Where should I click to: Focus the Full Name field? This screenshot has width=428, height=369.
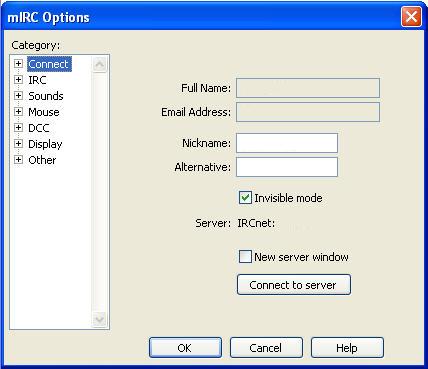pyautogui.click(x=308, y=88)
